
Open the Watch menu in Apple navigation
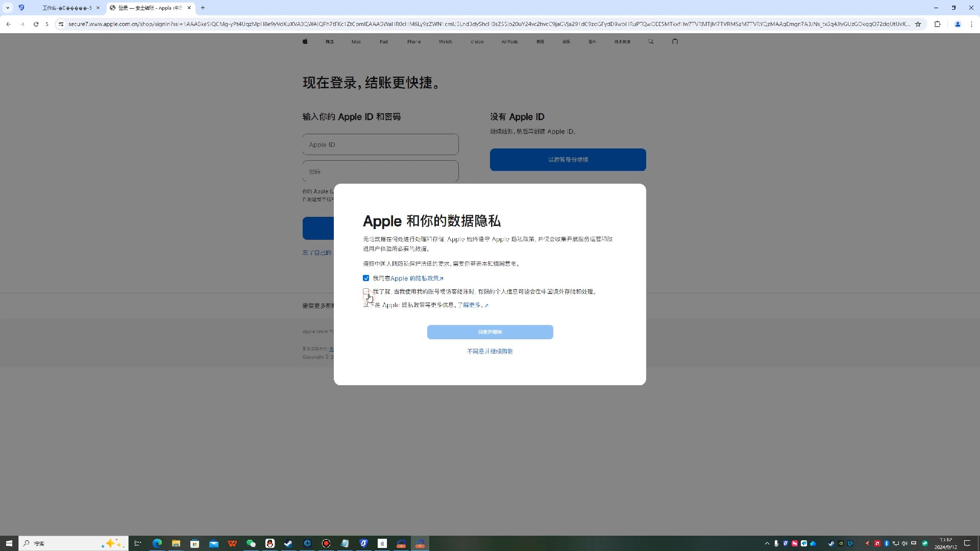[445, 42]
